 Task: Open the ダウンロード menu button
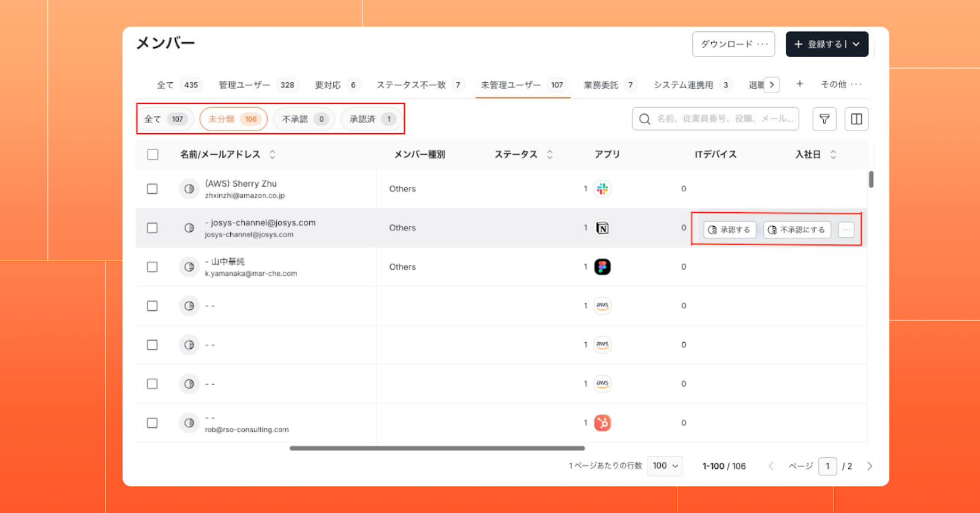click(x=734, y=44)
